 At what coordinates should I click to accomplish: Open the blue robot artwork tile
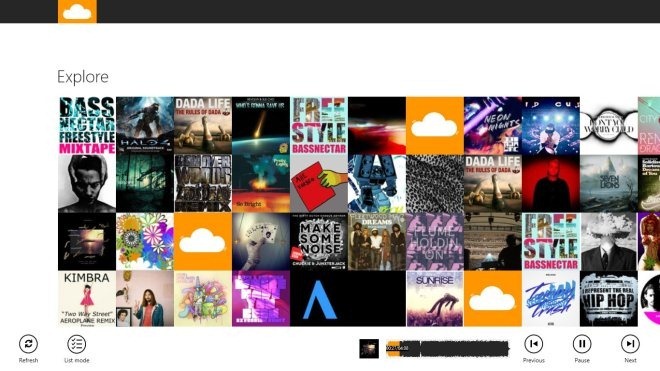377,184
